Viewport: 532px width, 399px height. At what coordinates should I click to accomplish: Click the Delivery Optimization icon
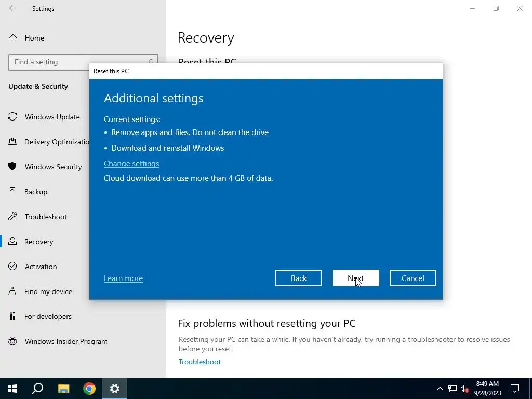[12, 141]
